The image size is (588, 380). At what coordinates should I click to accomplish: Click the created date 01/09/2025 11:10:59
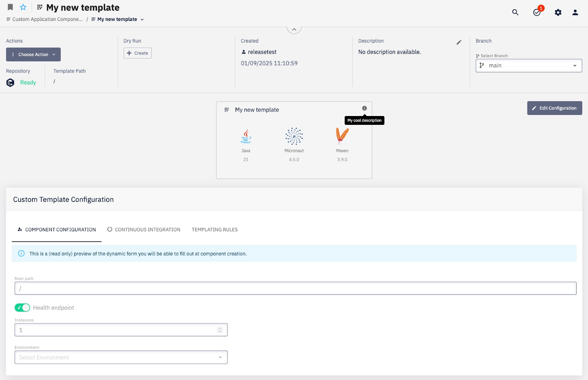(x=269, y=63)
